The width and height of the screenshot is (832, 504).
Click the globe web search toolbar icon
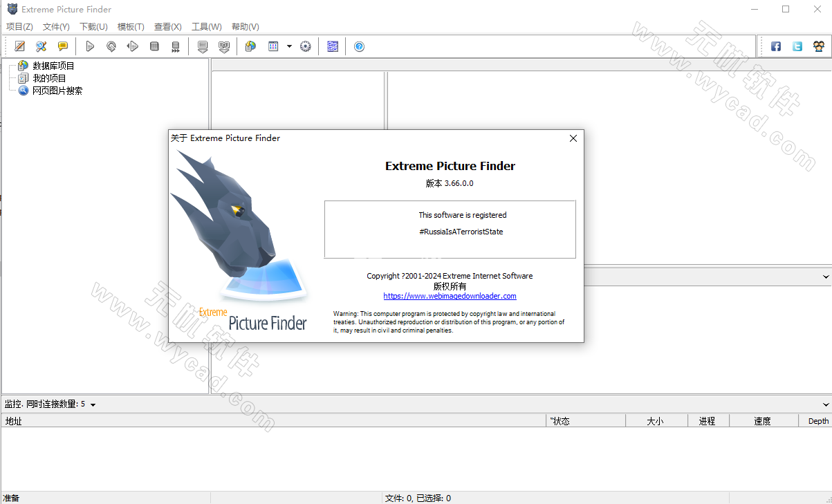click(250, 46)
